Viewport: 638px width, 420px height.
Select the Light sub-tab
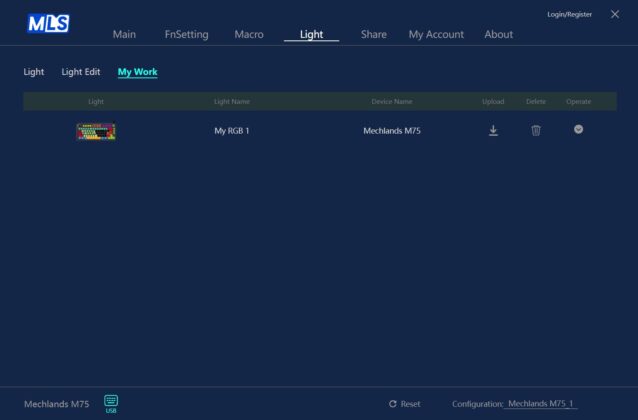click(34, 72)
